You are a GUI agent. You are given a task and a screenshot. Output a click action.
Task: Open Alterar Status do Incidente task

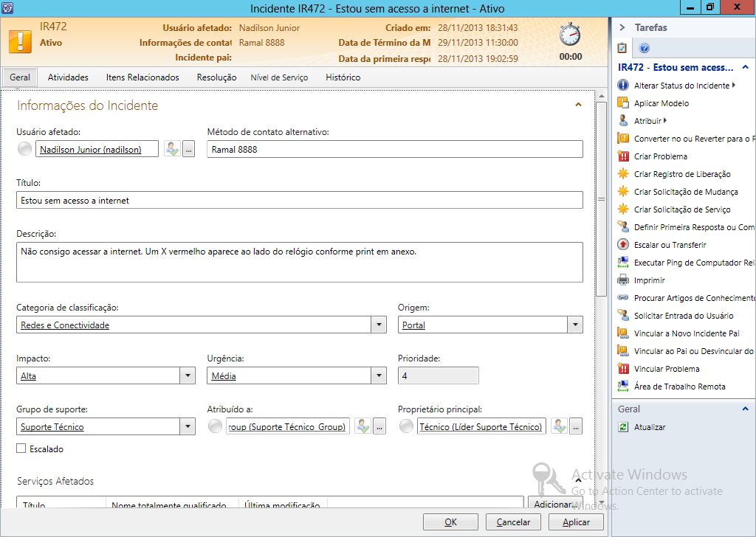(x=681, y=86)
